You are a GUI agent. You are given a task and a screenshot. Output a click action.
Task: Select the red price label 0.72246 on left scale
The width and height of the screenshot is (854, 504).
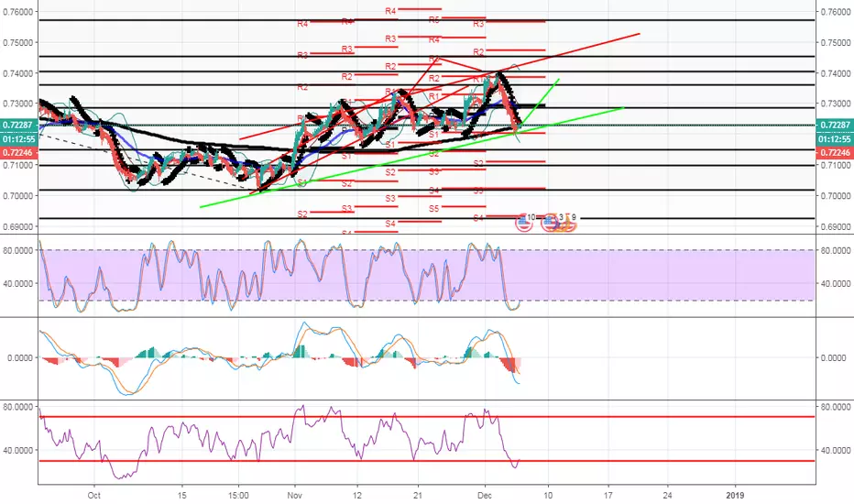18,152
